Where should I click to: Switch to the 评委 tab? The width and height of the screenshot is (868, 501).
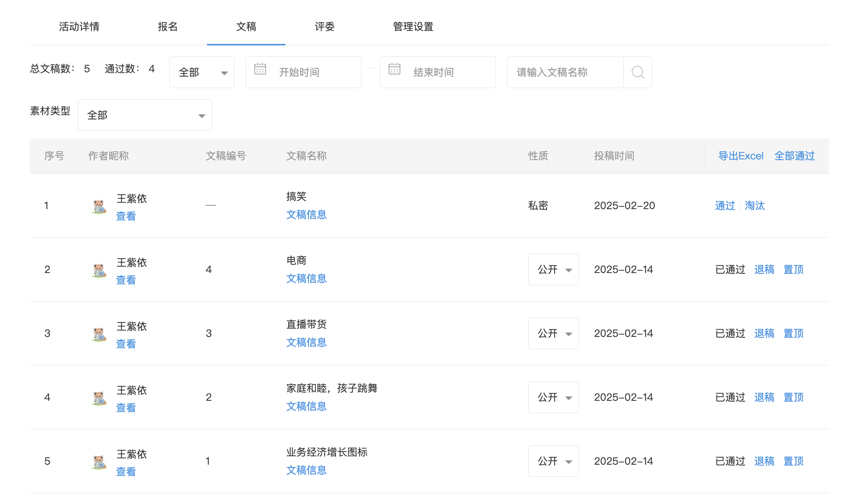(324, 27)
